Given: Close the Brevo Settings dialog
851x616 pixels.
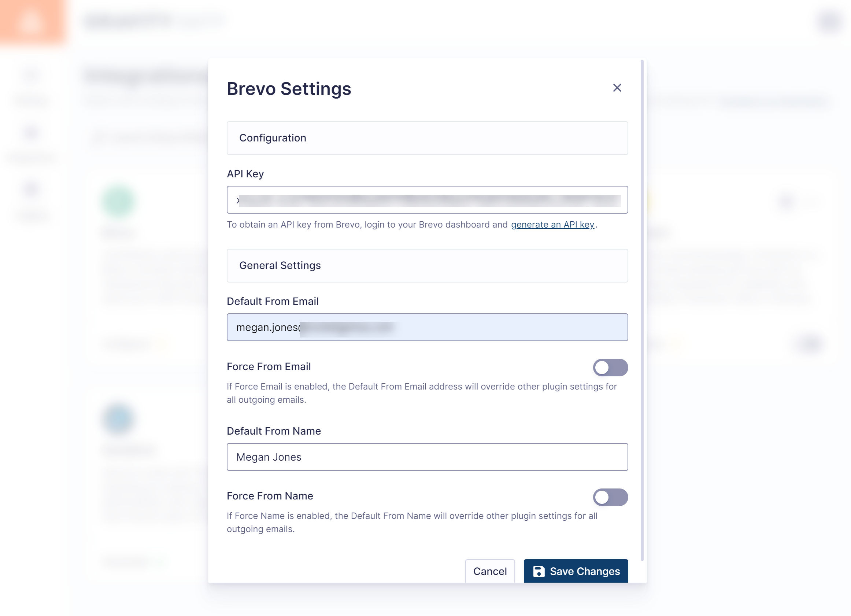Looking at the screenshot, I should coord(617,88).
